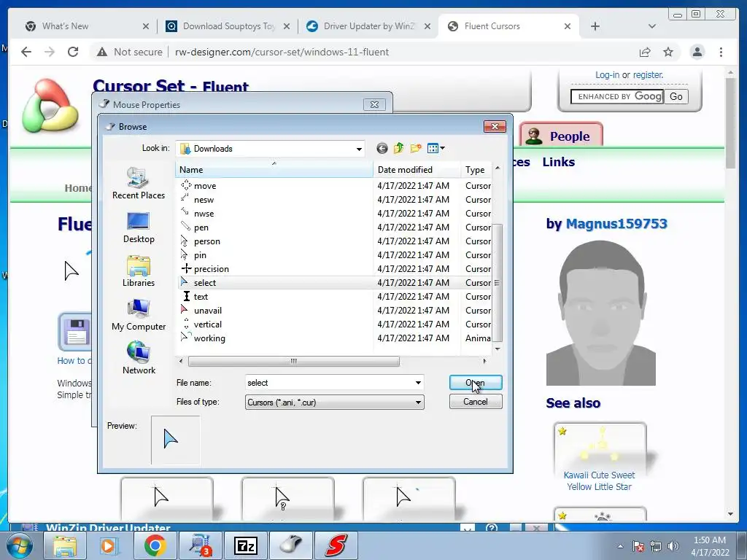This screenshot has height=560, width=747.
Task: Expand the Look in Downloads combo box
Action: 359,149
